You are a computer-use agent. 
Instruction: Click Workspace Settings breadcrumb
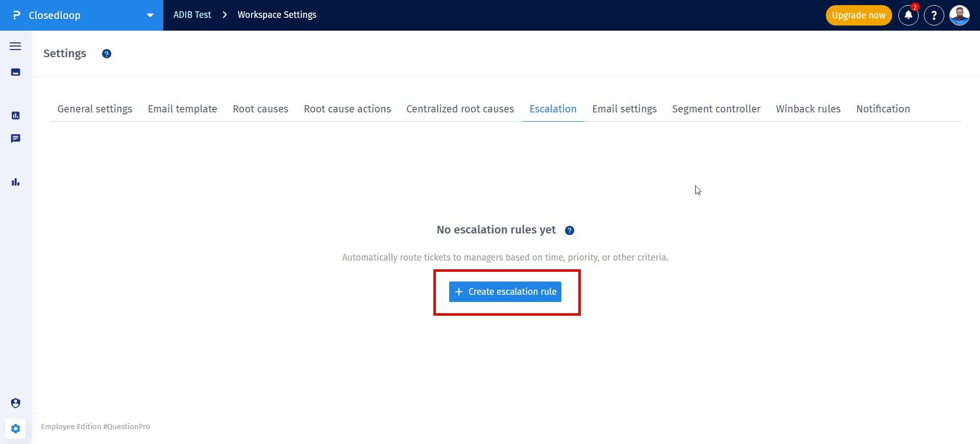tap(277, 15)
